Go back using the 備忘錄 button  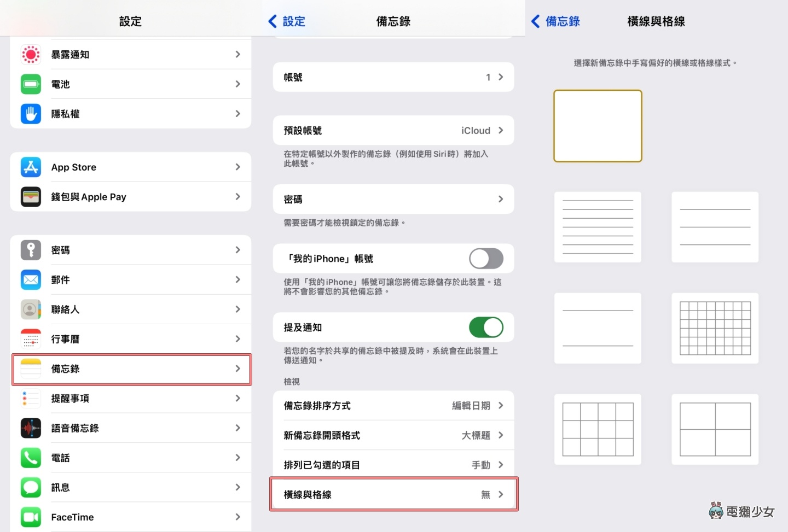point(555,21)
